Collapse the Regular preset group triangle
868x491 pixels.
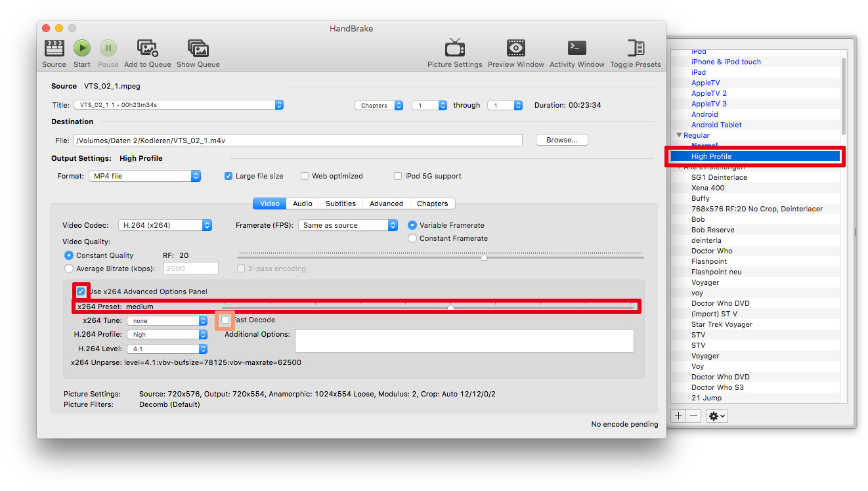(679, 135)
